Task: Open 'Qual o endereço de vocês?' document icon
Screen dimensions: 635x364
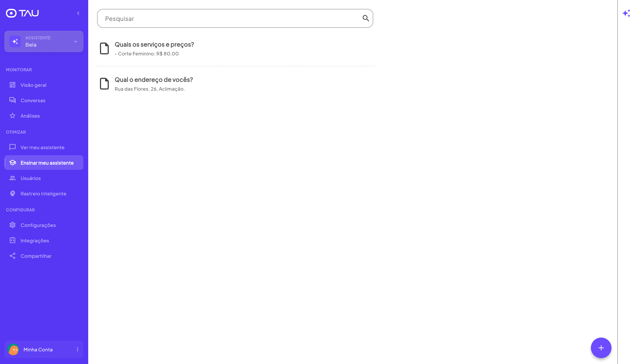Action: coord(104,83)
